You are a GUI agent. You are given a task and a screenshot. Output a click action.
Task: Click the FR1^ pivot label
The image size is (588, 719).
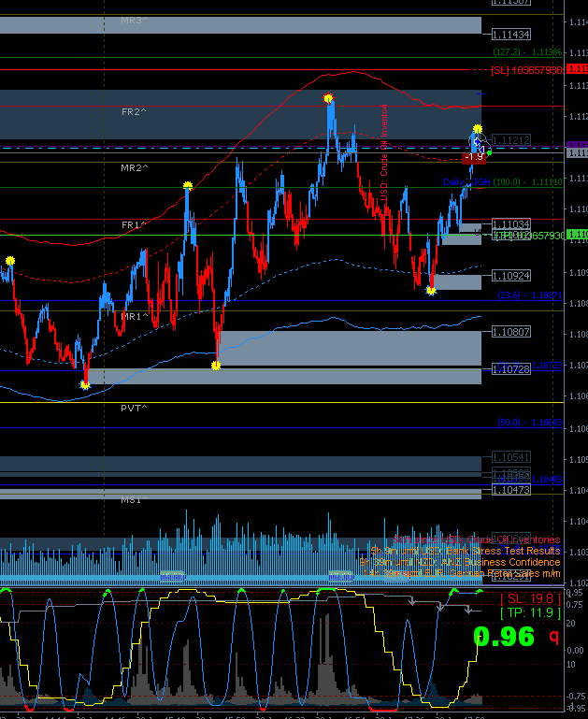tap(134, 224)
